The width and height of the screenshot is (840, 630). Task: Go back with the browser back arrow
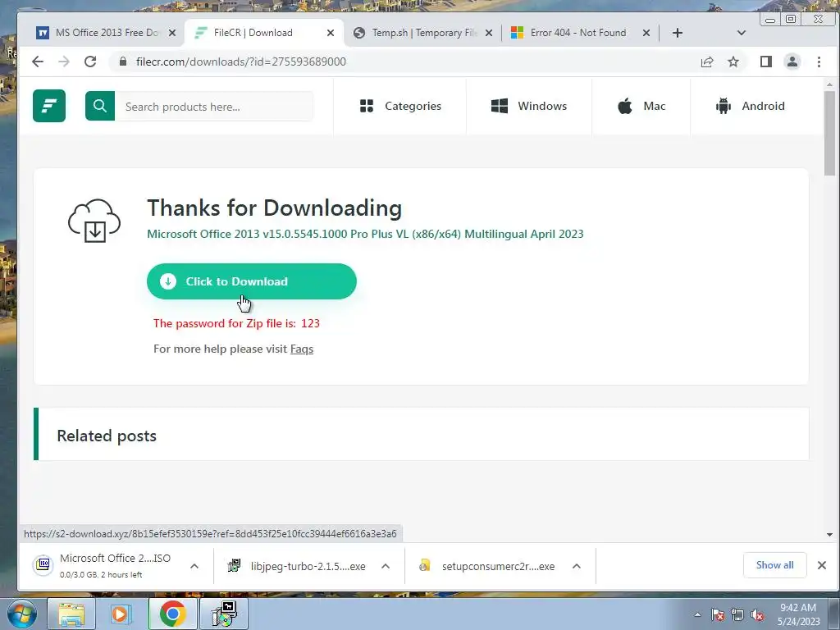pyautogui.click(x=38, y=62)
